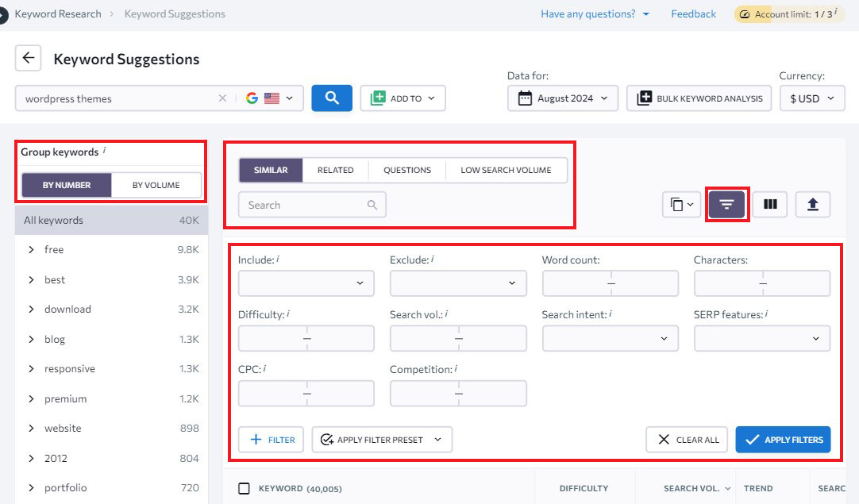859x504 pixels.
Task: Click Bulk Keyword Analysis button
Action: click(x=699, y=98)
